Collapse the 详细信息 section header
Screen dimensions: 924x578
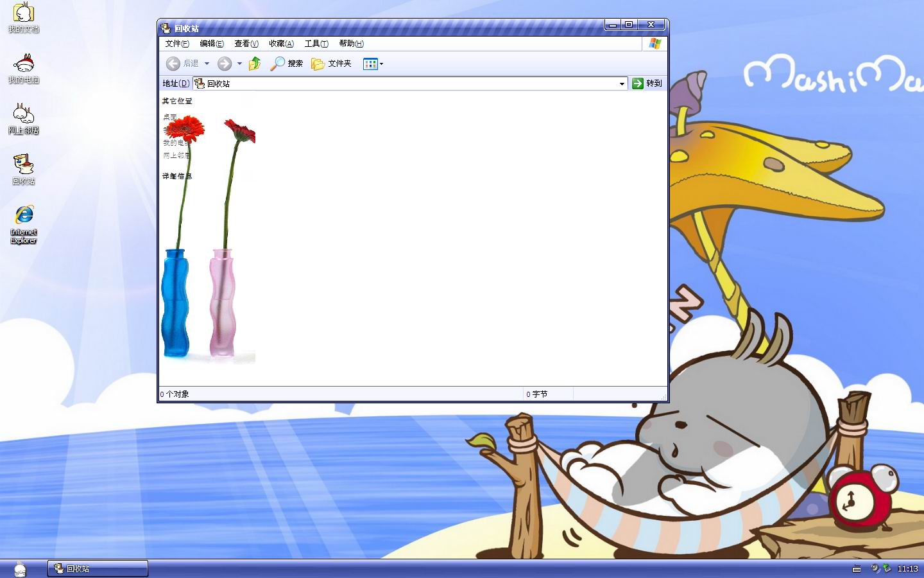[x=177, y=176]
